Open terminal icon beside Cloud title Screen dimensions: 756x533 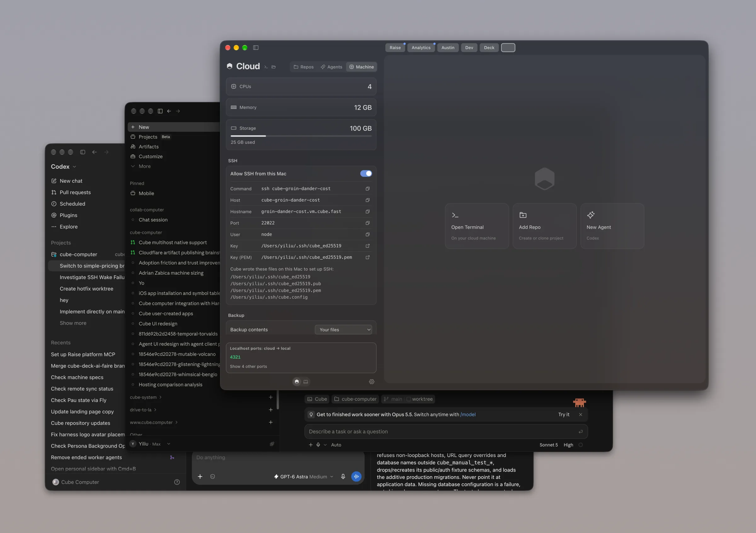tap(266, 67)
